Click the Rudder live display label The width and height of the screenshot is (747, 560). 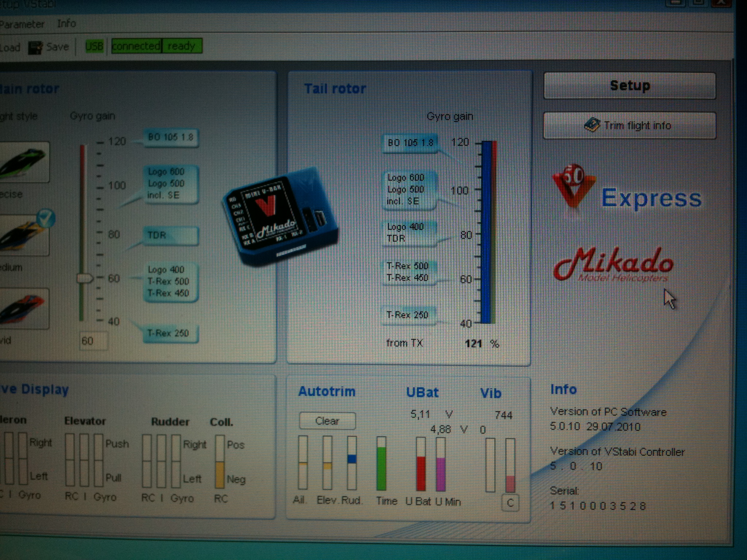tap(170, 422)
